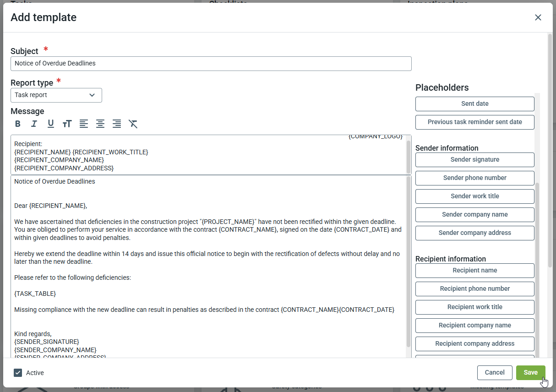Cancel adding the template
This screenshot has height=392, width=556.
494,372
